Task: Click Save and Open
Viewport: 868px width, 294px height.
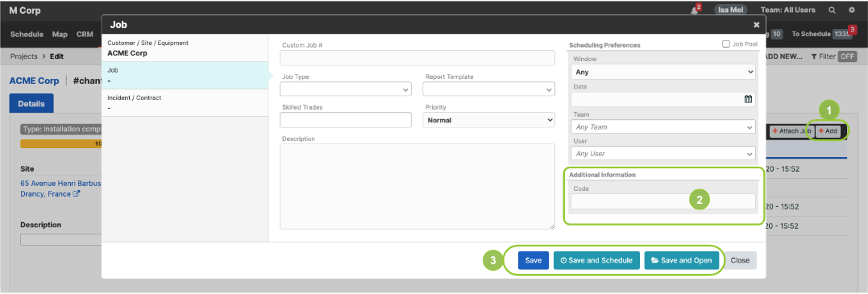Action: pyautogui.click(x=682, y=260)
